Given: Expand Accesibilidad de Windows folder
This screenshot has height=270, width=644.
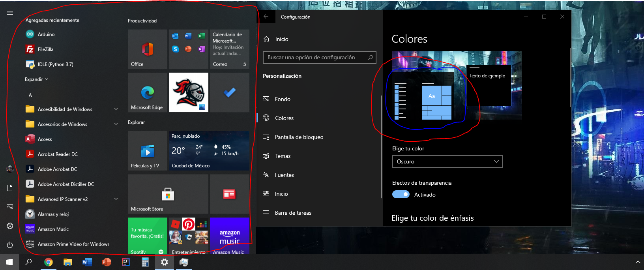Looking at the screenshot, I should tap(72, 109).
